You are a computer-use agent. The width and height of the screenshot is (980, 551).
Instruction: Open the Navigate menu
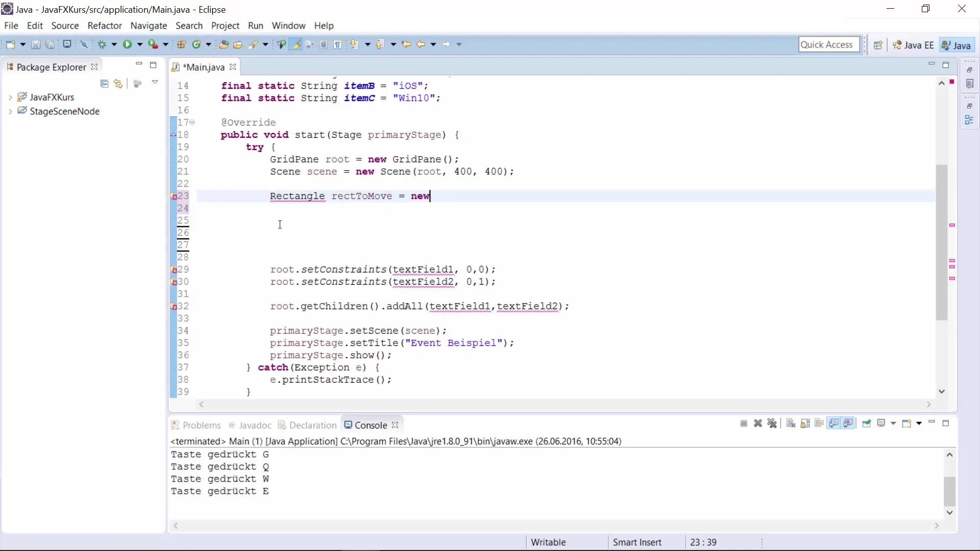149,26
